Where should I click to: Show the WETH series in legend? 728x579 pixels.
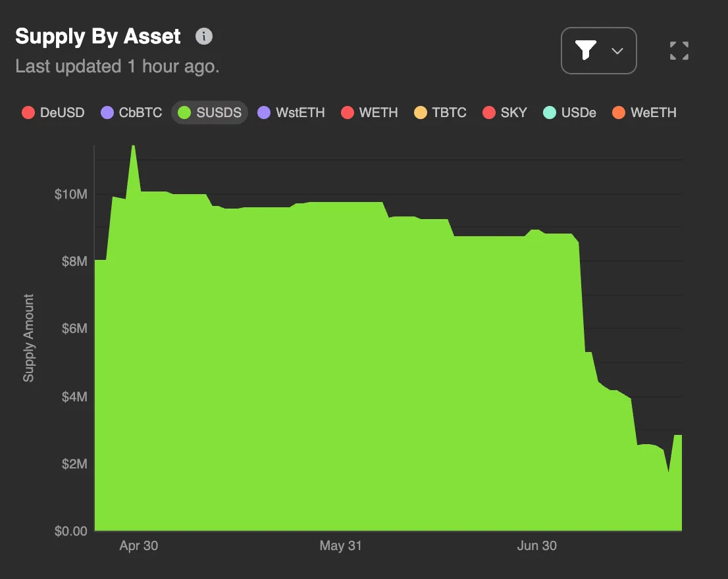370,113
